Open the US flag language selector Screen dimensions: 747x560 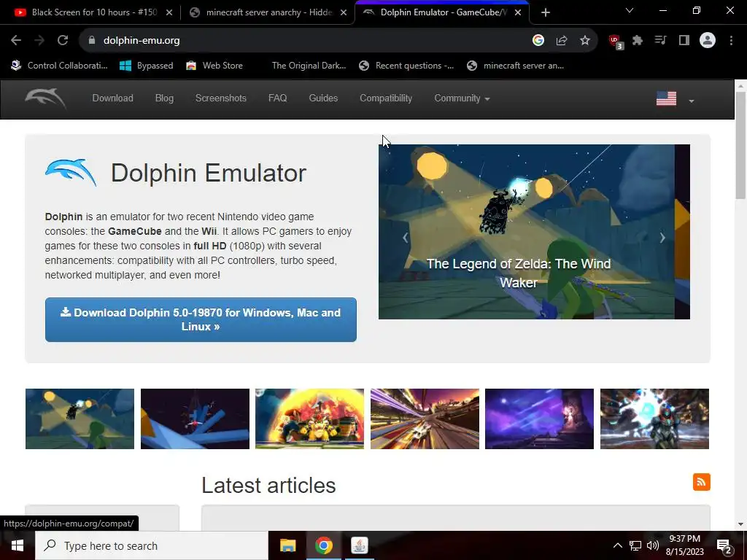675,99
